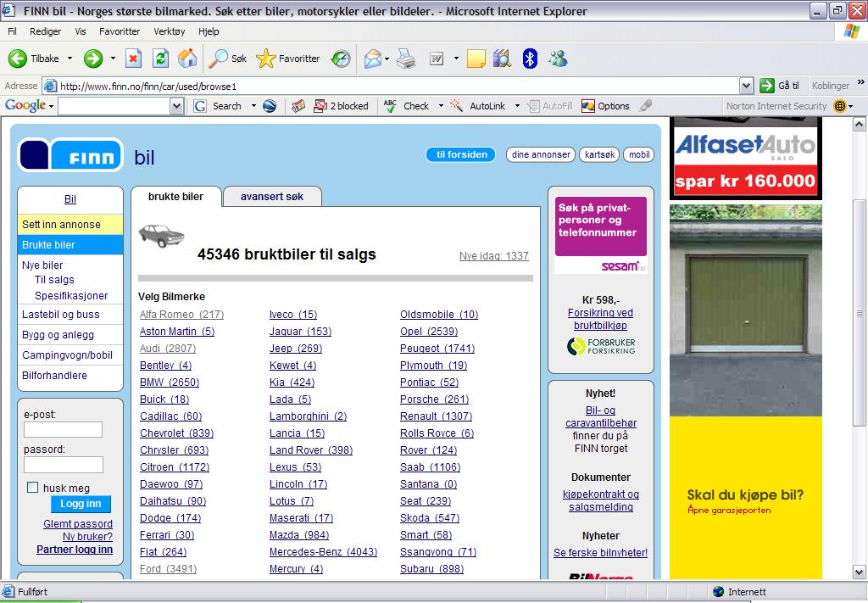Open the Rediger menu
The height and width of the screenshot is (603, 868).
click(x=46, y=31)
